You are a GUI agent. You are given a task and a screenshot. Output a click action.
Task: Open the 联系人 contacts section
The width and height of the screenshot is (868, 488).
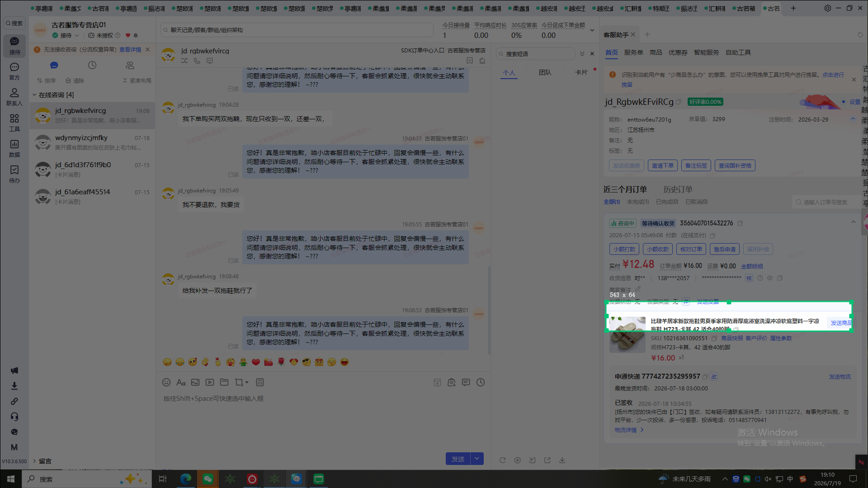(x=14, y=97)
